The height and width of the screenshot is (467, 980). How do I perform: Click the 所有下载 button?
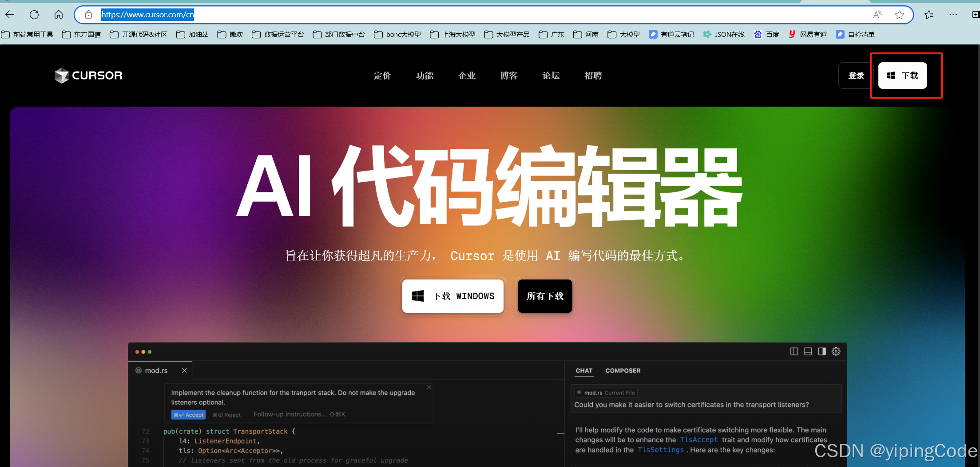point(545,296)
